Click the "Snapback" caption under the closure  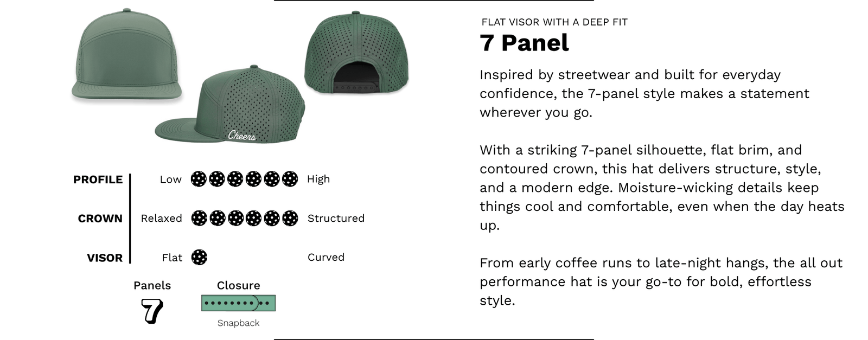(238, 323)
